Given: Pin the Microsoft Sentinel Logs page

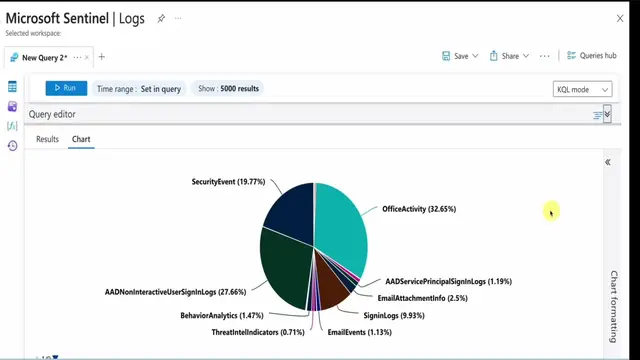Looking at the screenshot, I should 161,18.
